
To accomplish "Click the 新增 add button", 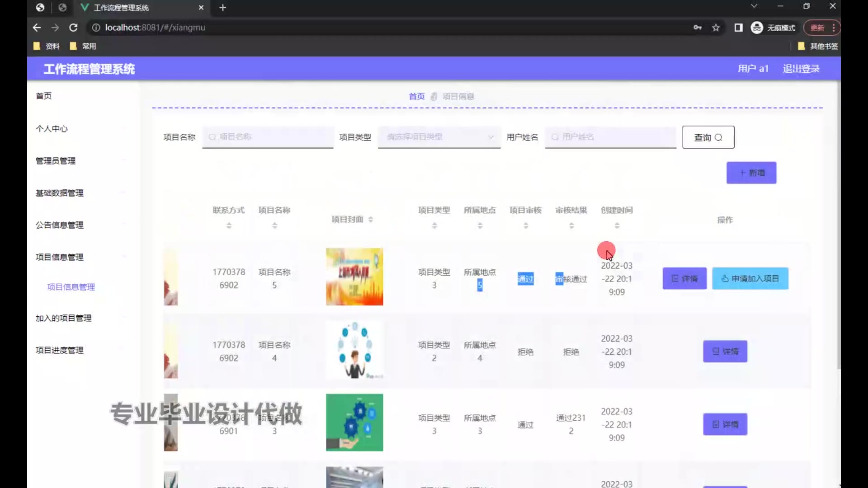I will 751,173.
